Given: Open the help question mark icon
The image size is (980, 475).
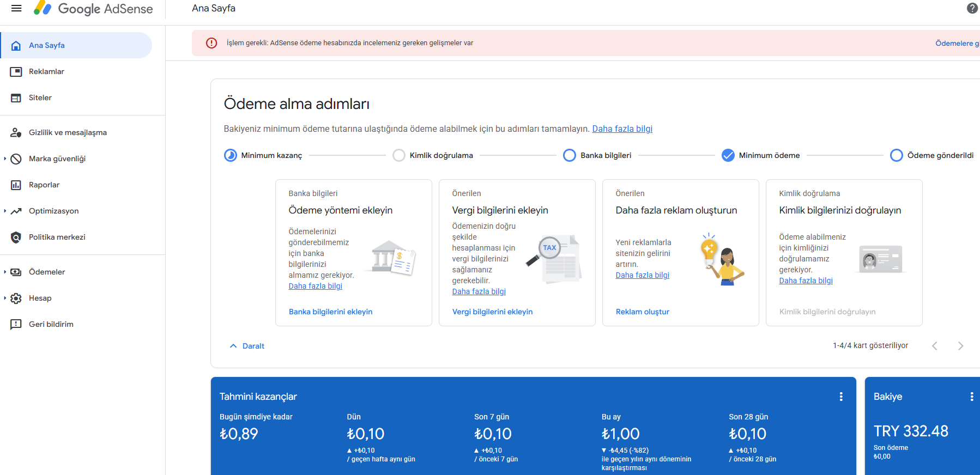Looking at the screenshot, I should [x=972, y=8].
